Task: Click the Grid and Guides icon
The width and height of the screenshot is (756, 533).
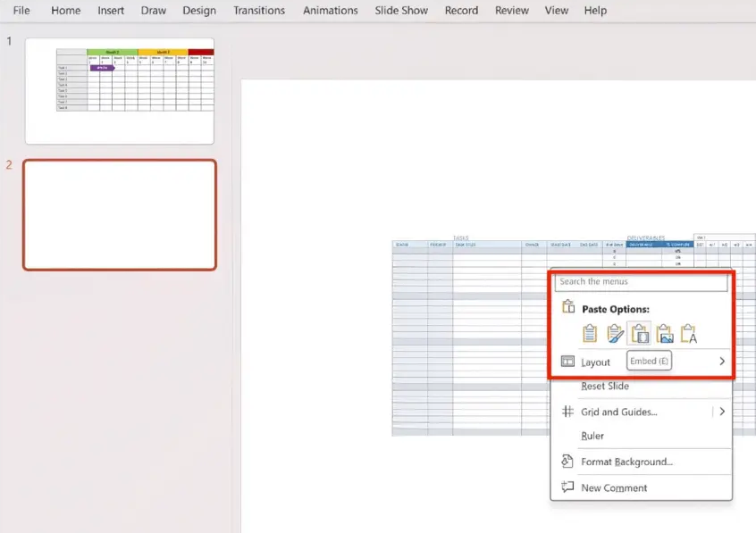Action: point(567,412)
